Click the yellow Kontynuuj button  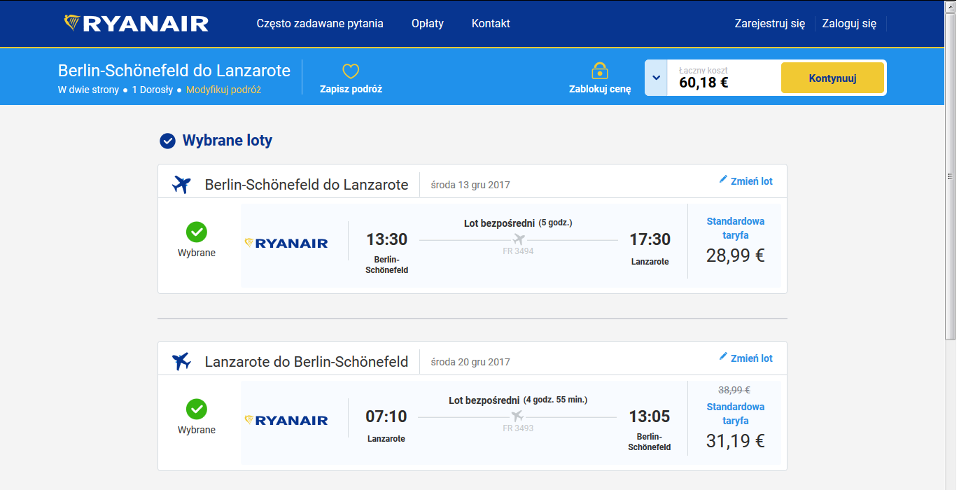click(x=833, y=78)
